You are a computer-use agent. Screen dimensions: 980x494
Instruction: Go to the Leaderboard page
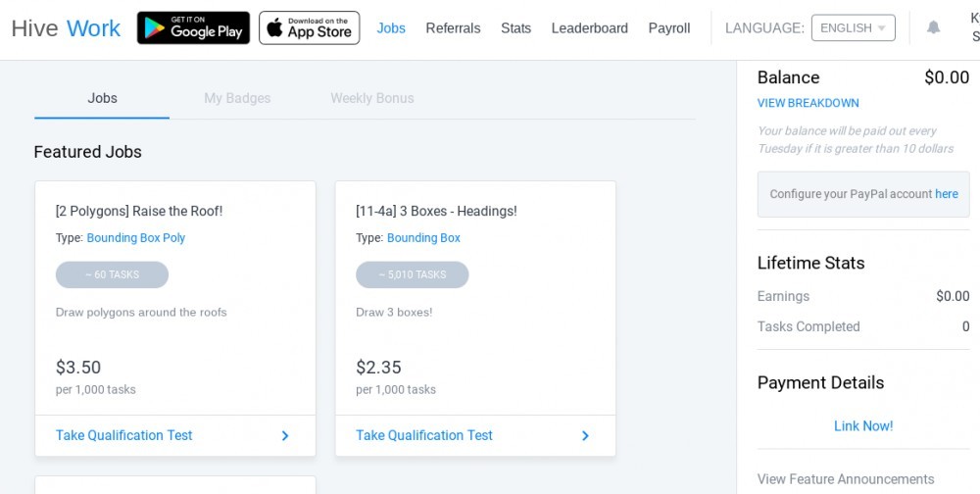[x=589, y=28]
